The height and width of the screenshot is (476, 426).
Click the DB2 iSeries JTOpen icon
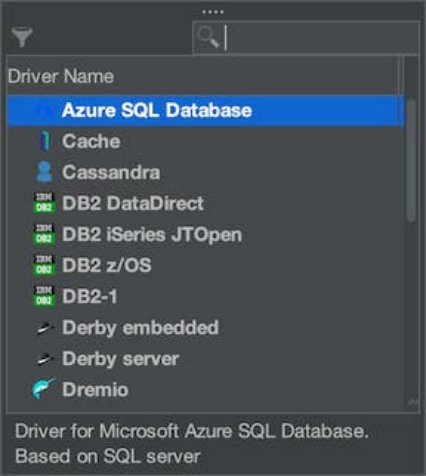[x=44, y=234]
